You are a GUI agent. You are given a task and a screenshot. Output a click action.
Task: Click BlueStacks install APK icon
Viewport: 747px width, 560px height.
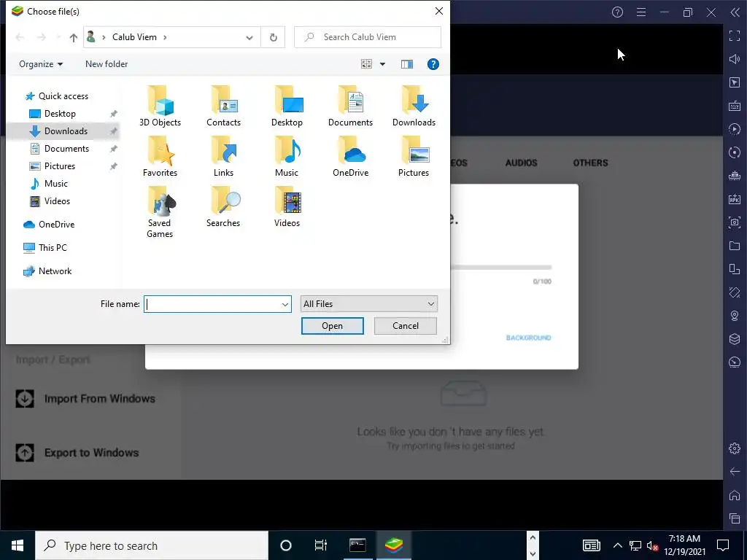coord(735,199)
